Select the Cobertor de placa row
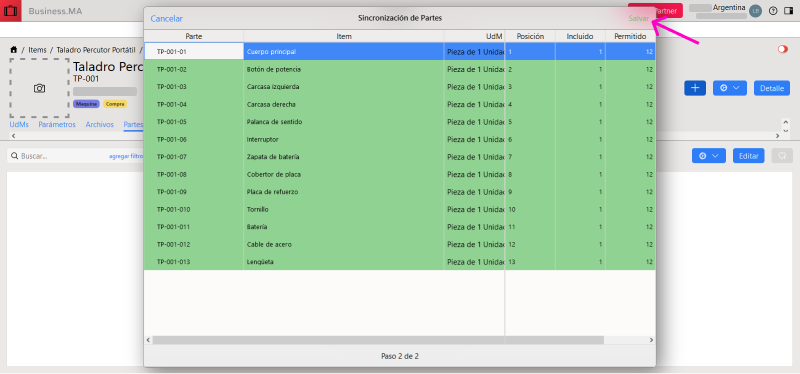 pos(400,174)
